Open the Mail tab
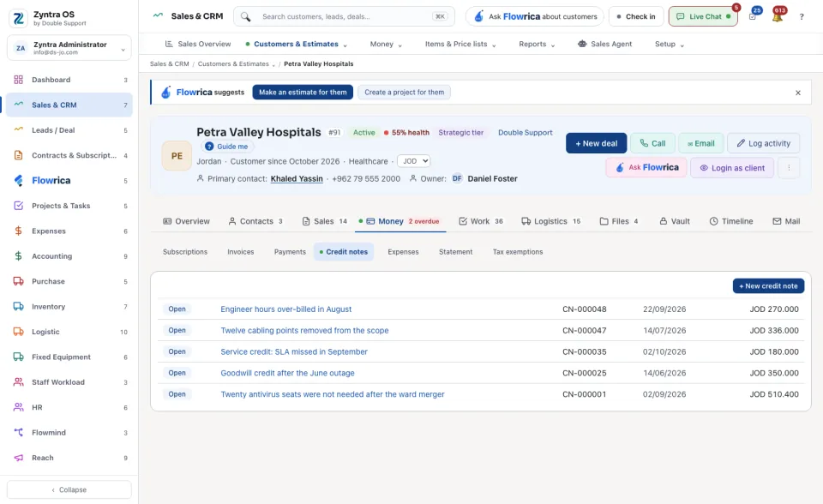The image size is (823, 504). pyautogui.click(x=786, y=221)
